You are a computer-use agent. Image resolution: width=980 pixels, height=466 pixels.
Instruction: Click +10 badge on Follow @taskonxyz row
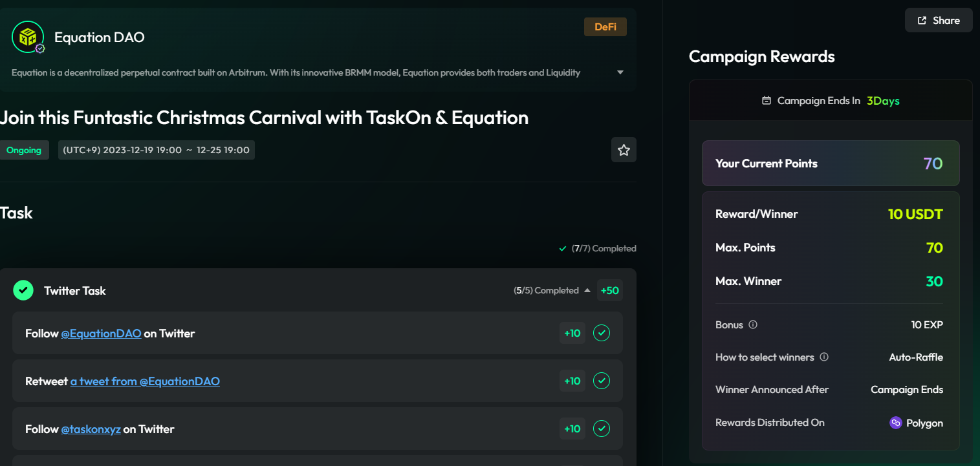coord(572,429)
